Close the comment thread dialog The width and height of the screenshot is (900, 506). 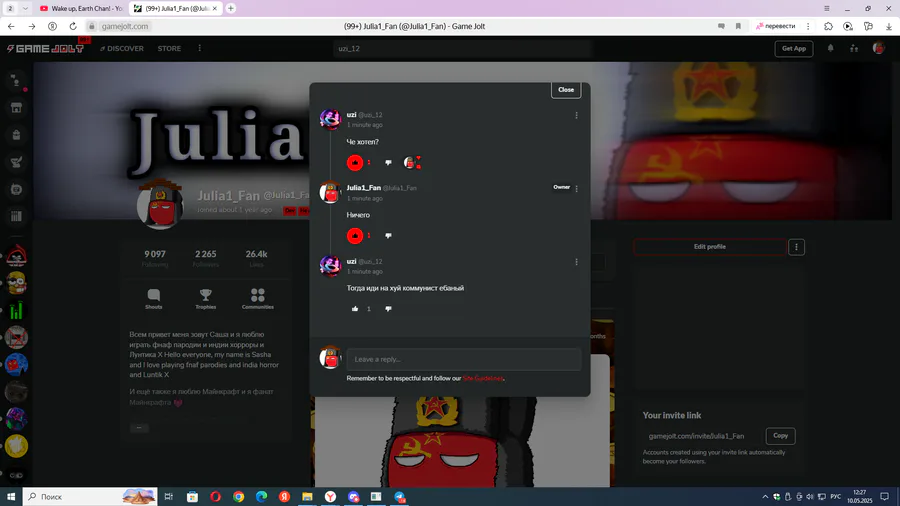(x=565, y=89)
